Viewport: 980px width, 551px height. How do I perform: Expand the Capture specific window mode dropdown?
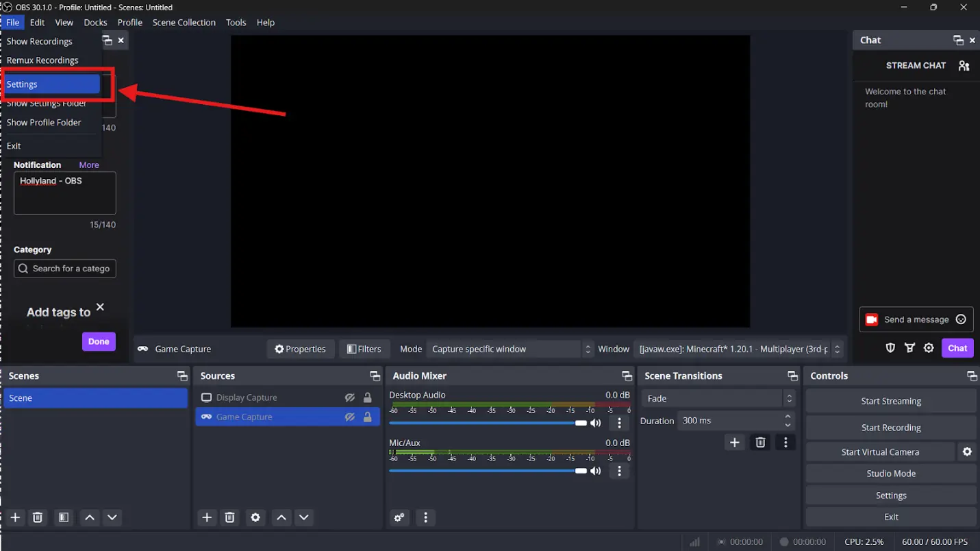click(x=510, y=349)
